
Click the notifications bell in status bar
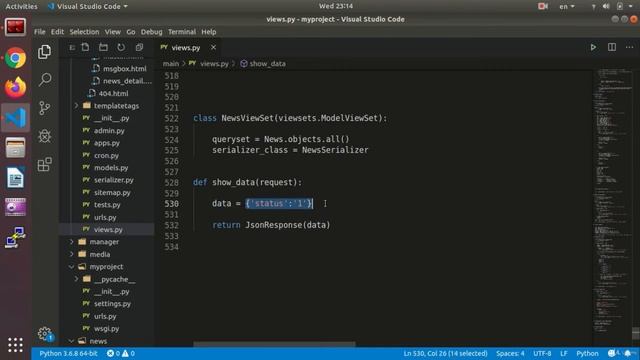pos(628,353)
